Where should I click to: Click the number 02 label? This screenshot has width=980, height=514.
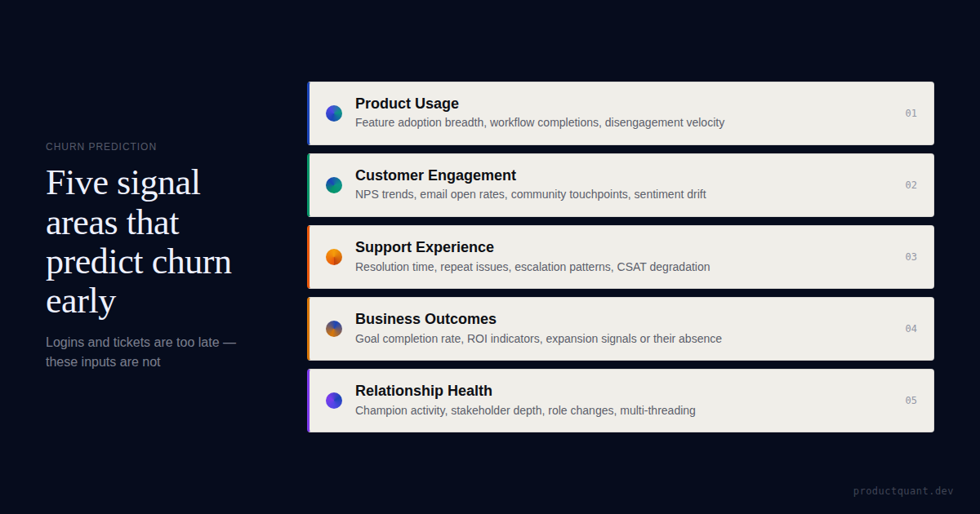911,185
